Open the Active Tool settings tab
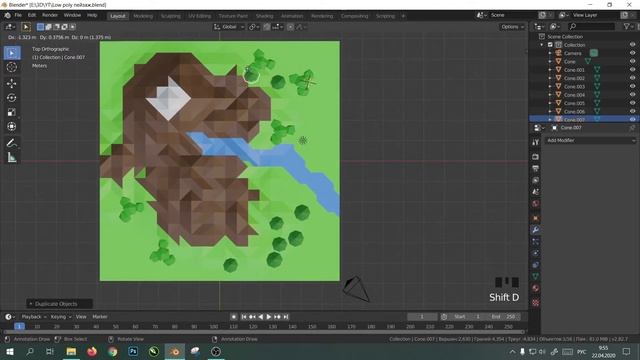The height and width of the screenshot is (360, 640). (x=536, y=142)
